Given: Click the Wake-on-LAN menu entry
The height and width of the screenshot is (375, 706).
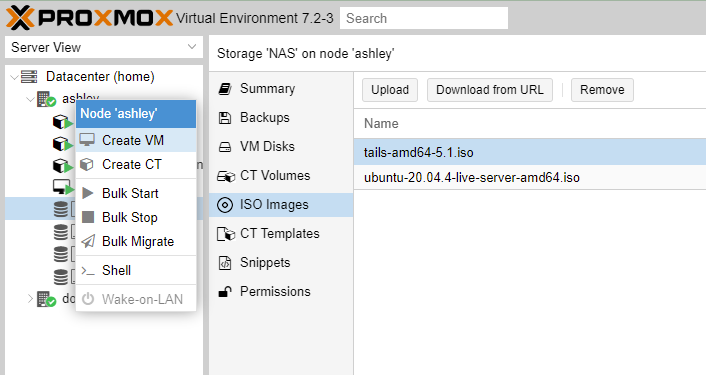Looking at the screenshot, I should [136, 299].
